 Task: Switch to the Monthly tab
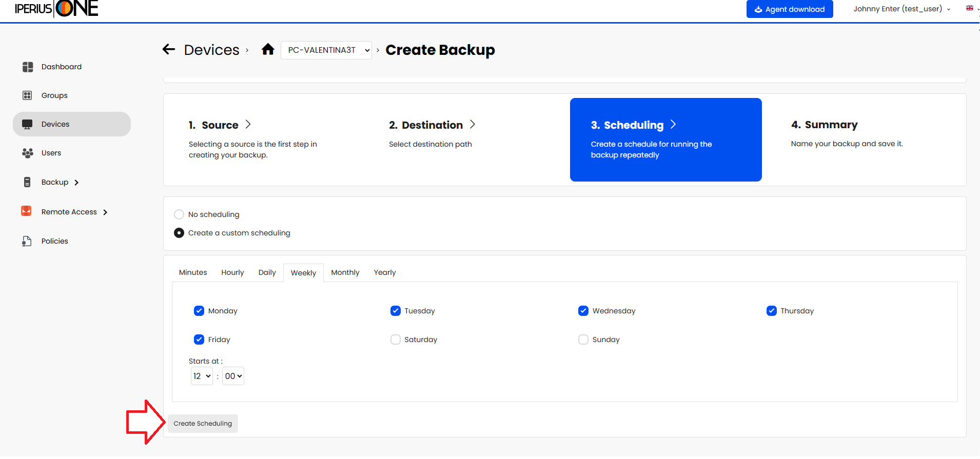pos(345,272)
